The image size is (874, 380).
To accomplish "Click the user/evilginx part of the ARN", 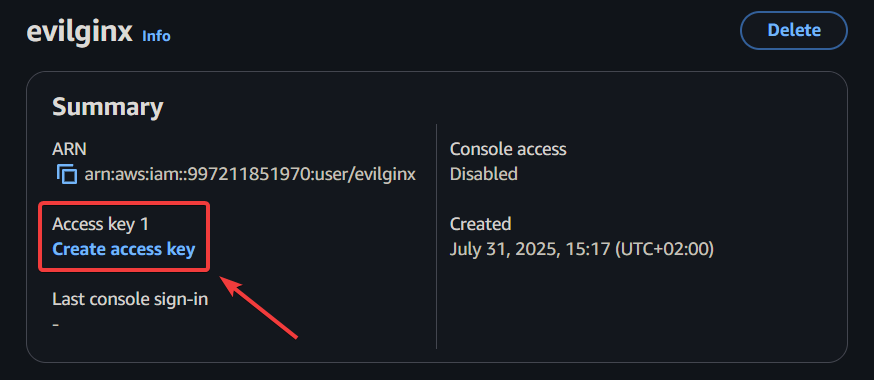I will tap(363, 174).
